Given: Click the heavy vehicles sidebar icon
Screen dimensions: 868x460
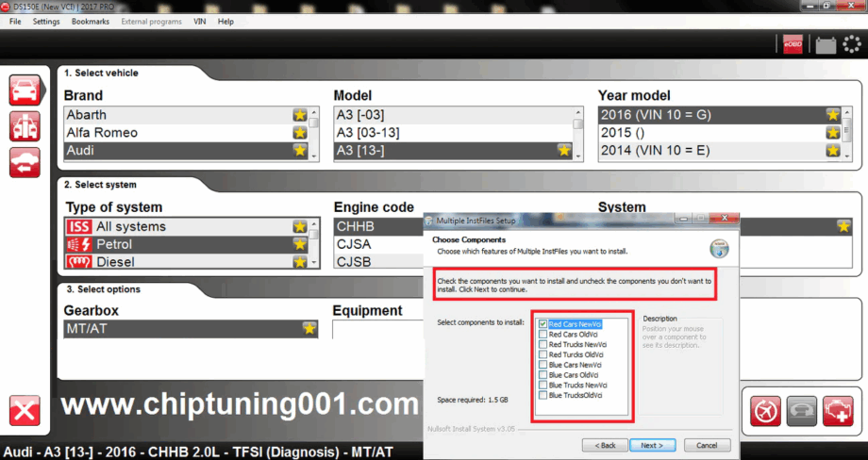Looking at the screenshot, I should click(25, 126).
